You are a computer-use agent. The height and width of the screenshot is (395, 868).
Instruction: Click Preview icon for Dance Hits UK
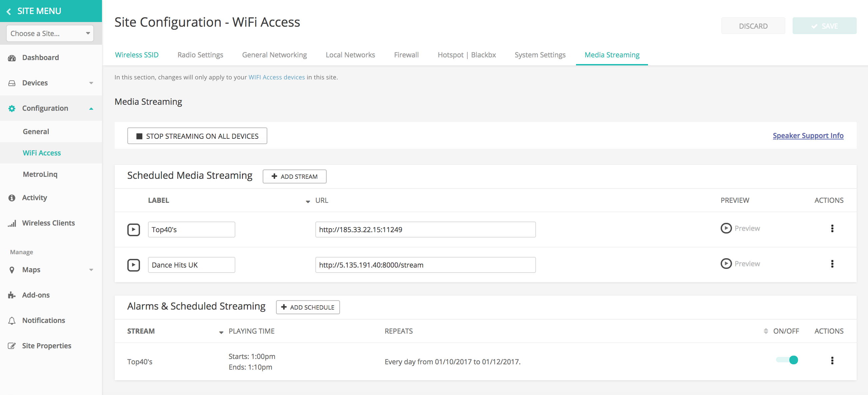tap(726, 264)
